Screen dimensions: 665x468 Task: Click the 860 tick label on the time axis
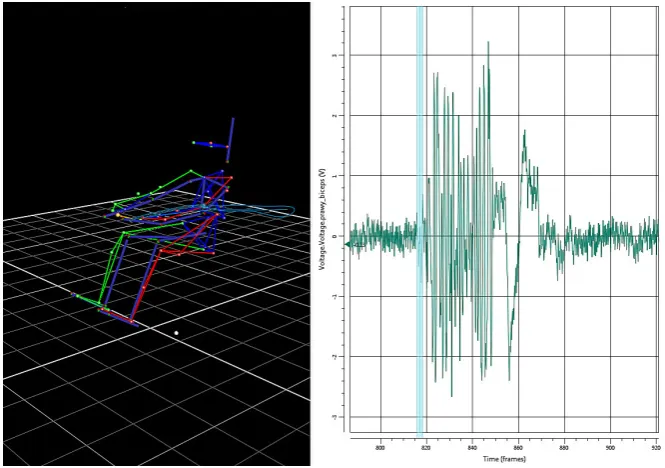coord(519,448)
